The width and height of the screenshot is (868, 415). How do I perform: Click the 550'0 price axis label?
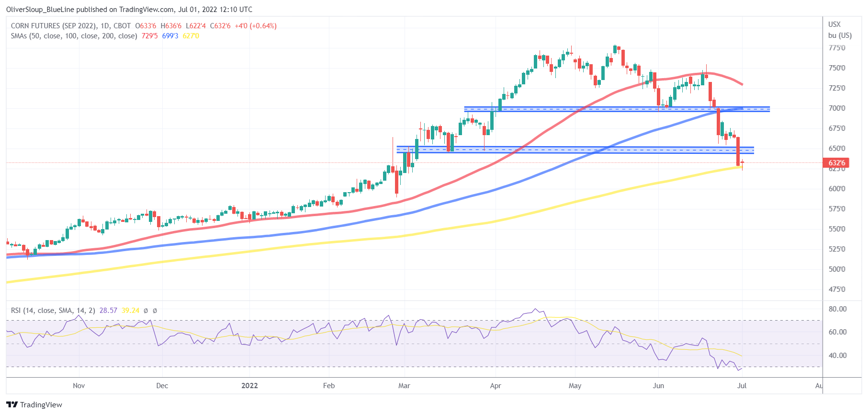pos(837,229)
